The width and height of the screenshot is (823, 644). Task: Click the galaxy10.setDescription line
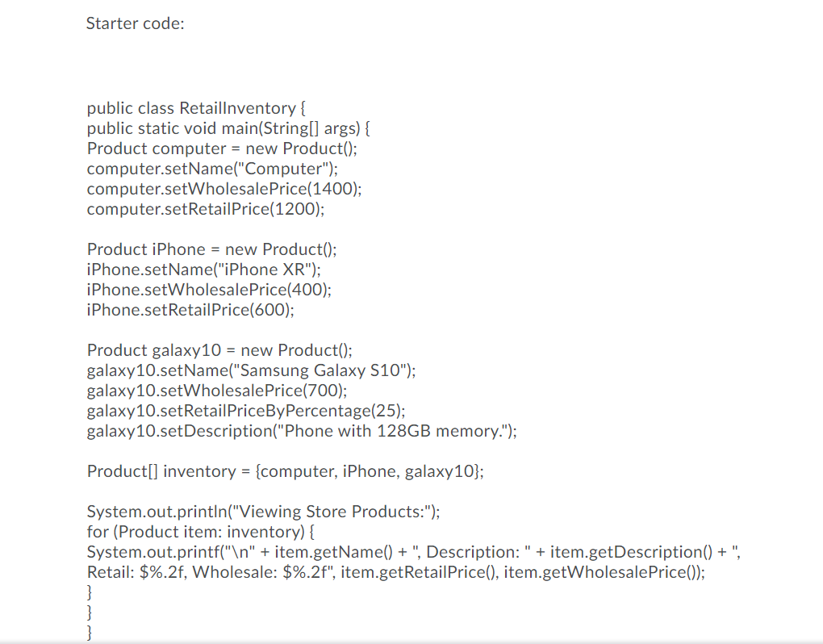pos(302,432)
